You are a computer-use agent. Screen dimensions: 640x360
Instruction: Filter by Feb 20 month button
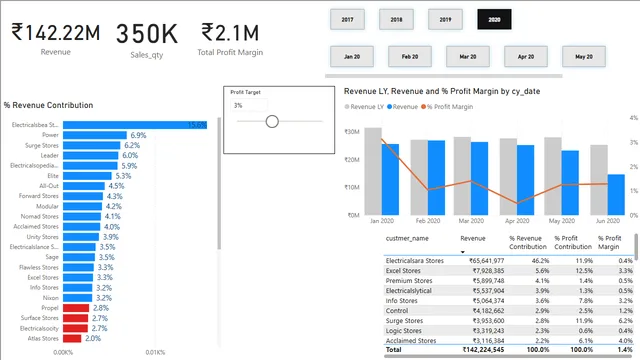[410, 56]
